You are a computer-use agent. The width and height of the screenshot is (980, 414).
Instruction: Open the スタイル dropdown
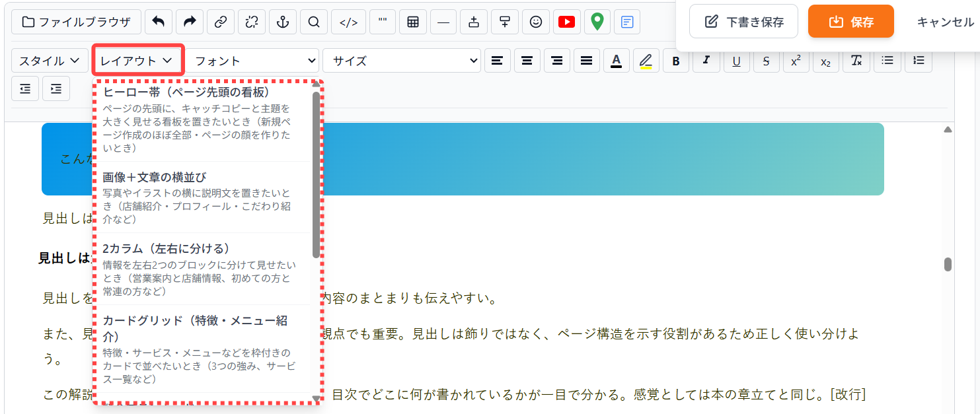[50, 61]
